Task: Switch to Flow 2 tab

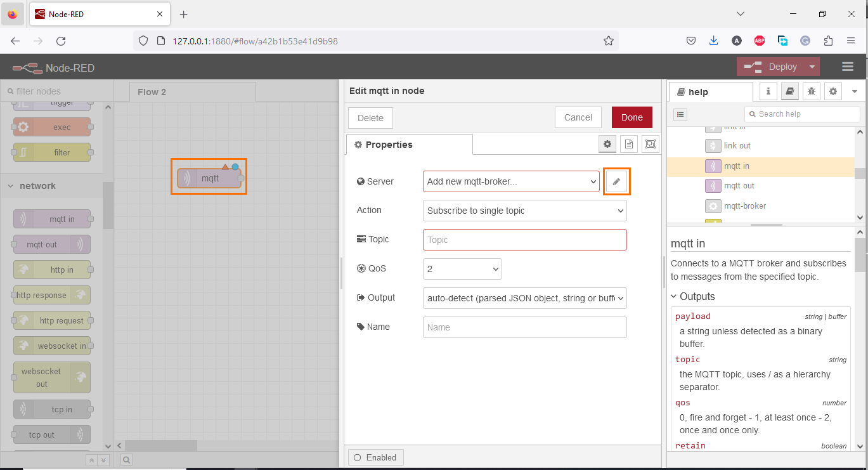Action: pos(193,92)
